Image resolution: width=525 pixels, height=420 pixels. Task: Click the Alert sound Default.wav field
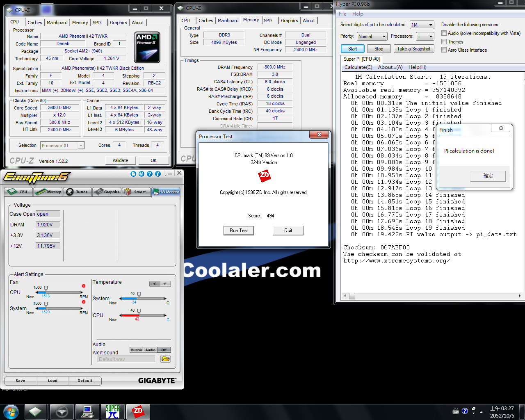(126, 359)
